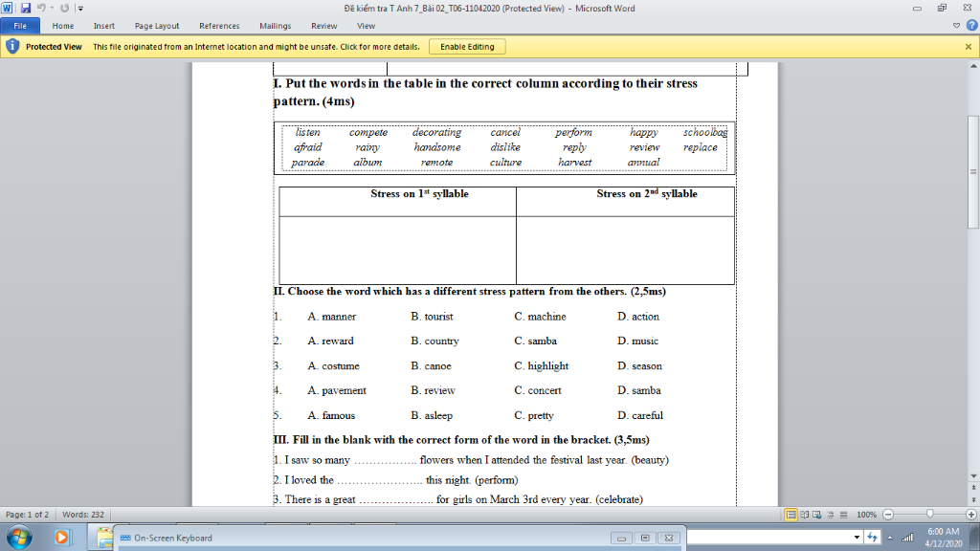Click the Zoom In plus button
Image resolution: width=980 pixels, height=551 pixels.
(x=970, y=515)
